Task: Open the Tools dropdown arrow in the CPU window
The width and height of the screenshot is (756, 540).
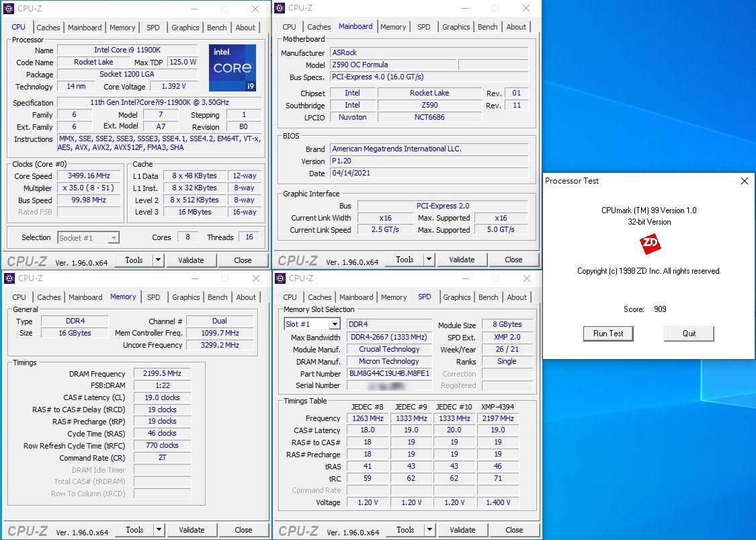Action: click(158, 260)
